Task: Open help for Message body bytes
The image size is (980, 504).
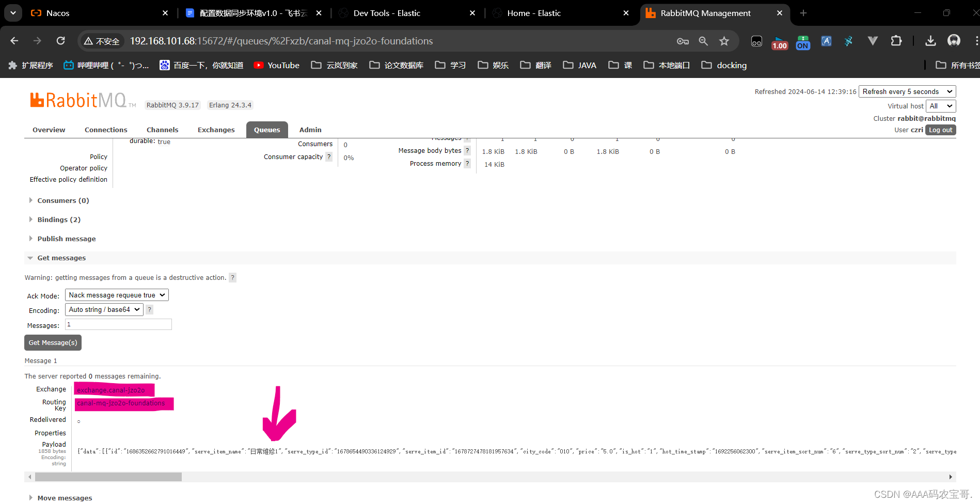Action: (x=467, y=150)
